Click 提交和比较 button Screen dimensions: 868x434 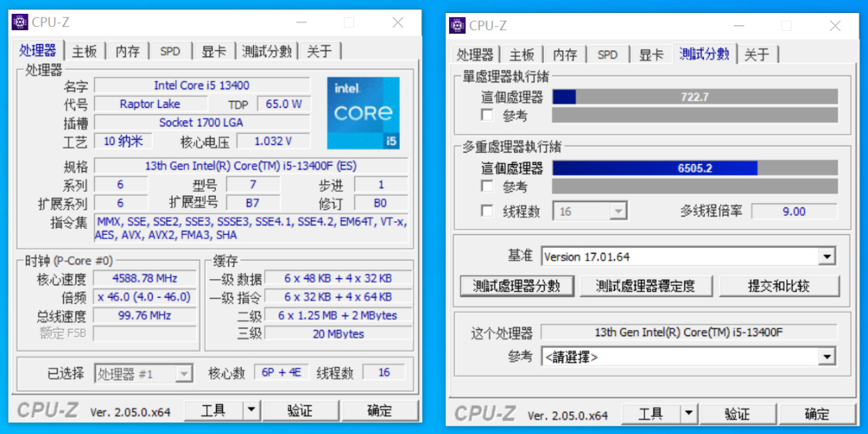778,286
